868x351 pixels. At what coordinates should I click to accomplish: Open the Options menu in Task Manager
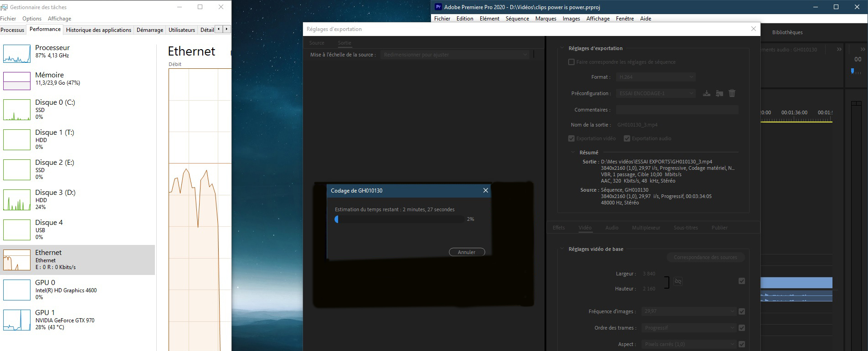32,19
